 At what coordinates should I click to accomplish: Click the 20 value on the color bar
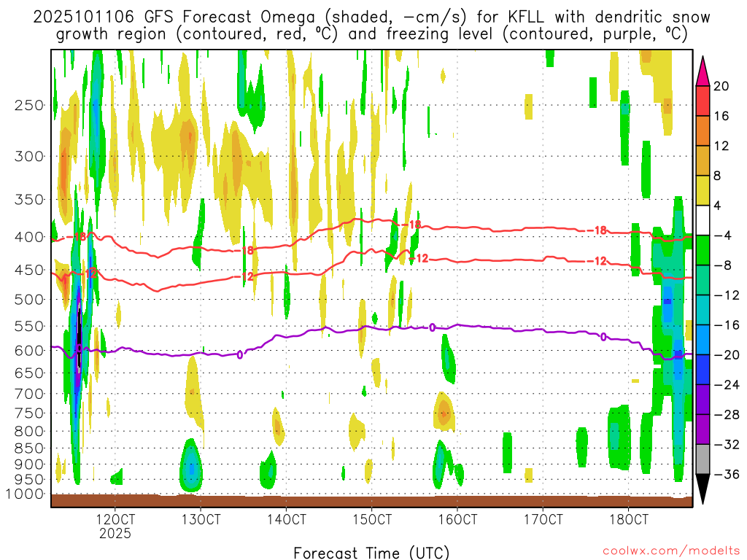[722, 86]
